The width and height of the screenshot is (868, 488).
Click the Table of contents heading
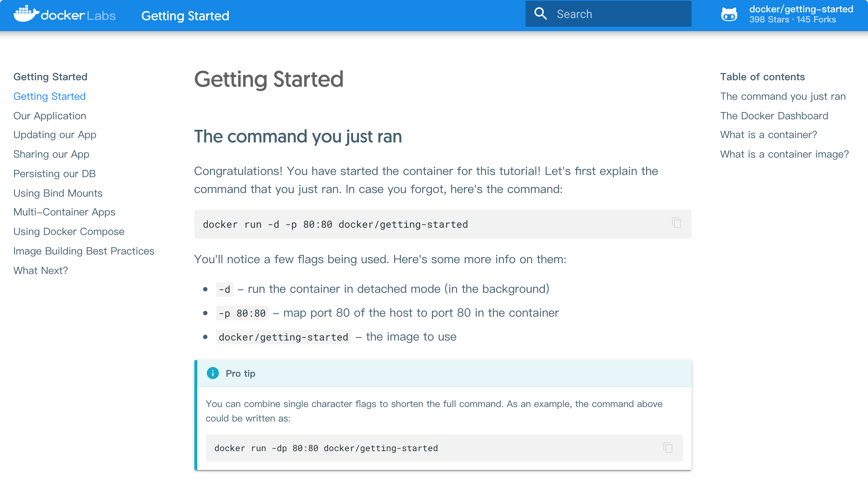pyautogui.click(x=762, y=77)
